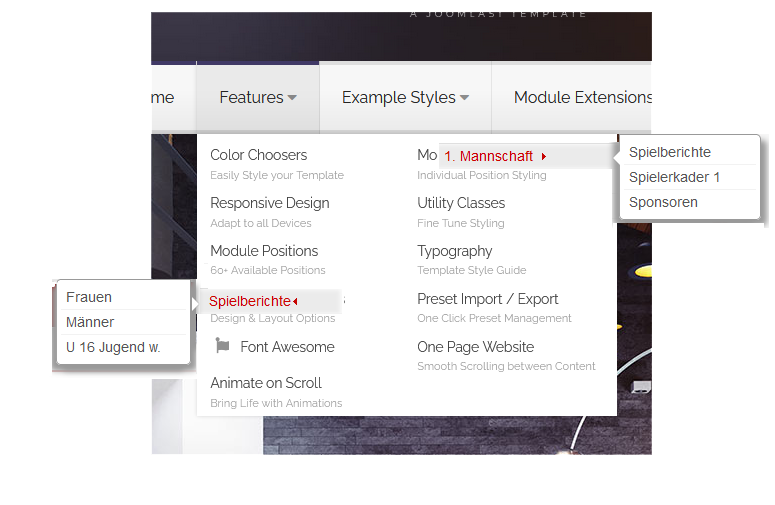Choose Männer in the left submenu
Image resolution: width=775 pixels, height=505 pixels.
90,322
